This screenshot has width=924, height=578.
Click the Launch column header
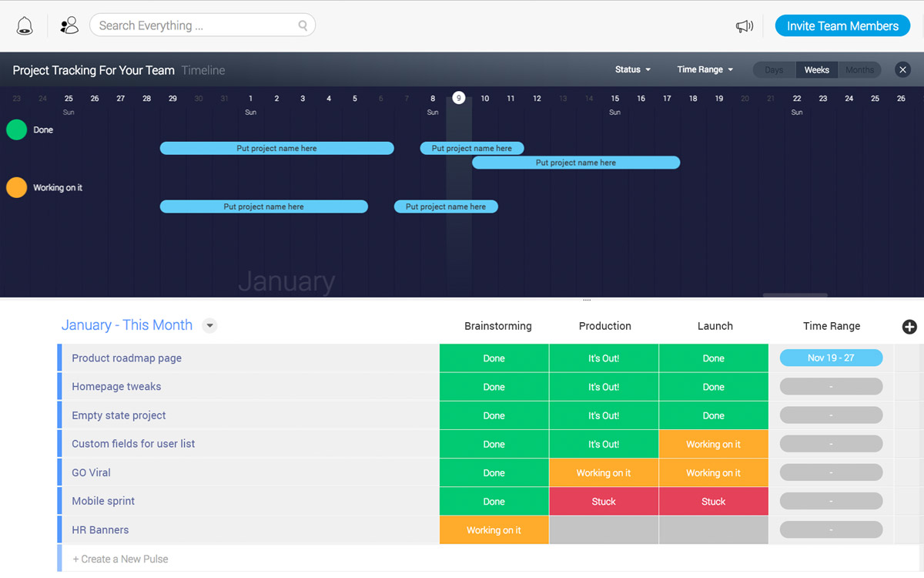tap(715, 326)
